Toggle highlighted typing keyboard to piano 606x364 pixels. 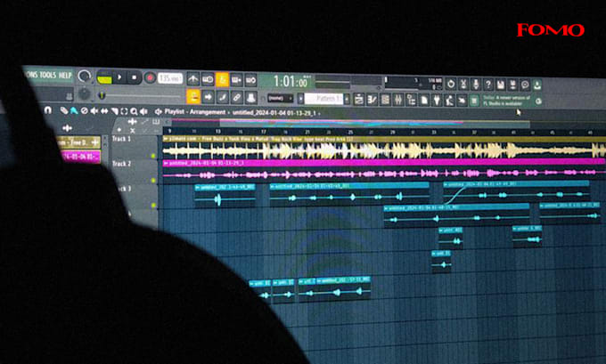193,96
